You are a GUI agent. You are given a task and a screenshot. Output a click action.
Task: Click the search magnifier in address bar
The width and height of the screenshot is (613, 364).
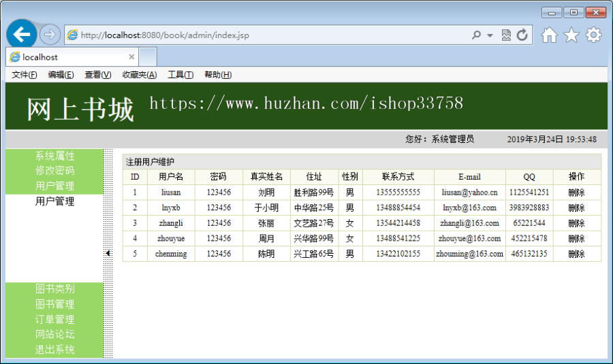(476, 35)
